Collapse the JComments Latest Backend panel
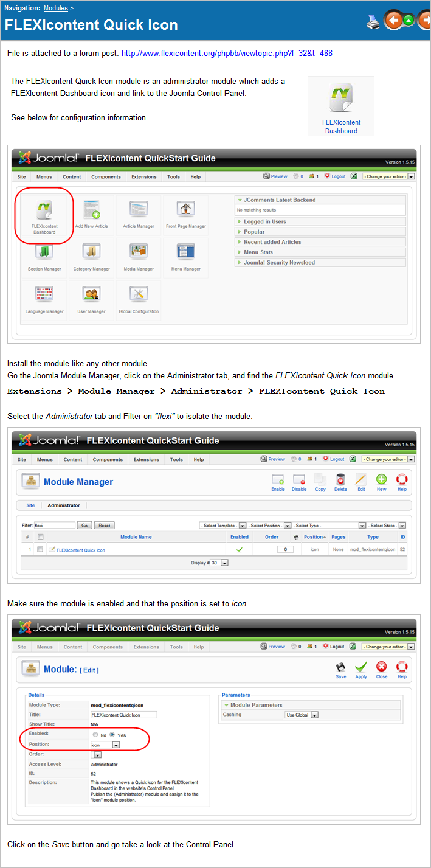 [x=320, y=200]
